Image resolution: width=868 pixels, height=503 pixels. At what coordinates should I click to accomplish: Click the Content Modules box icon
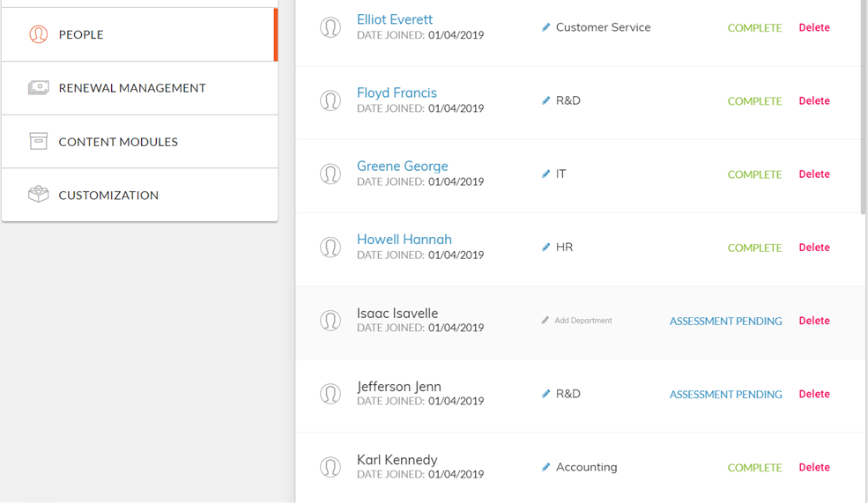pos(38,141)
